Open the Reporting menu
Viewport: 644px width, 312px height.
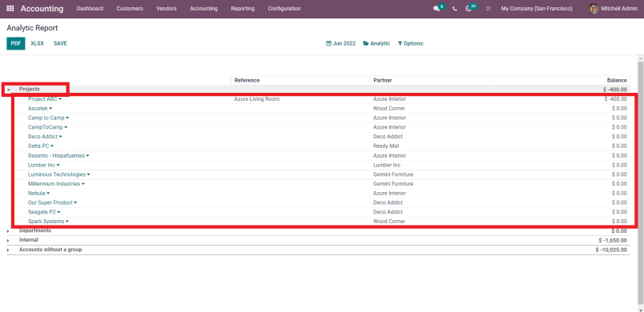[x=243, y=9]
